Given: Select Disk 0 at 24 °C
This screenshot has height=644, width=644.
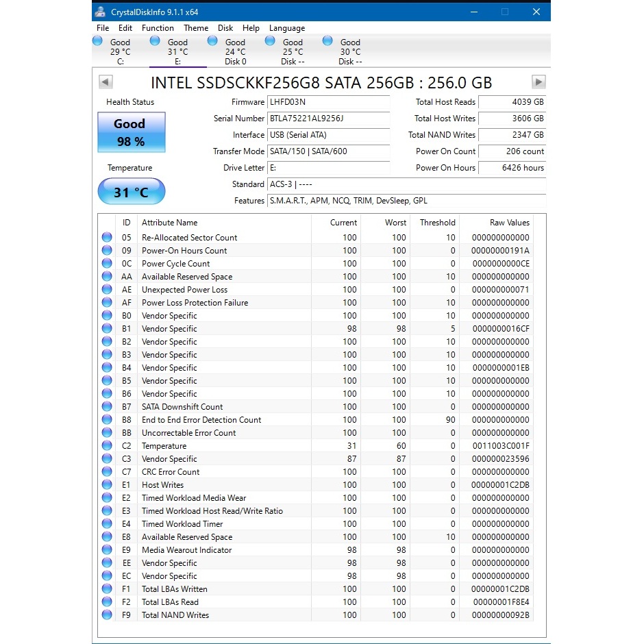Looking at the screenshot, I should (212, 42).
